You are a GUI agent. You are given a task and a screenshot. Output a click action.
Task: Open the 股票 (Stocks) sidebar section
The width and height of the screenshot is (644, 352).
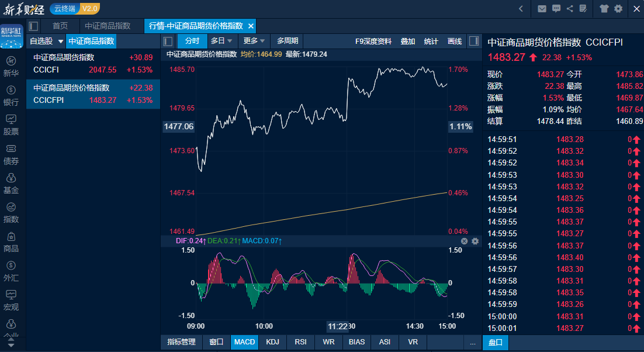[11, 125]
